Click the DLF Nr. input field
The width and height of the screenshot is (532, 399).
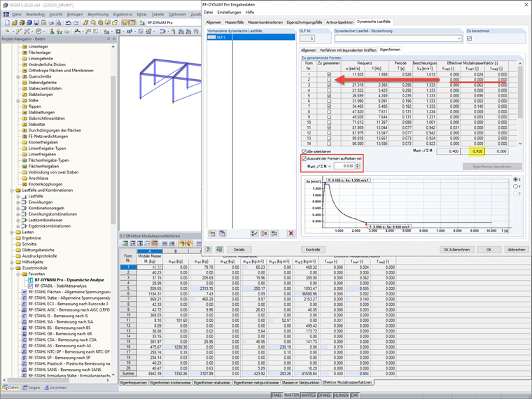click(307, 38)
